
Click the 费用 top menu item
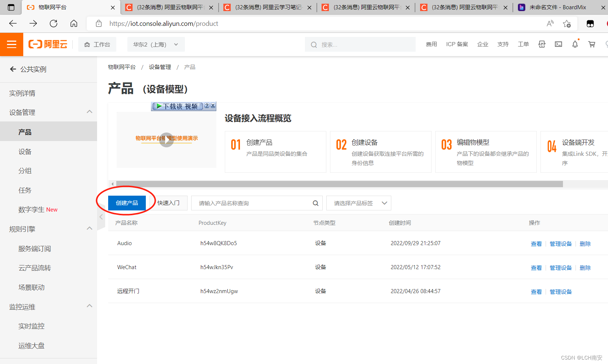coord(431,44)
